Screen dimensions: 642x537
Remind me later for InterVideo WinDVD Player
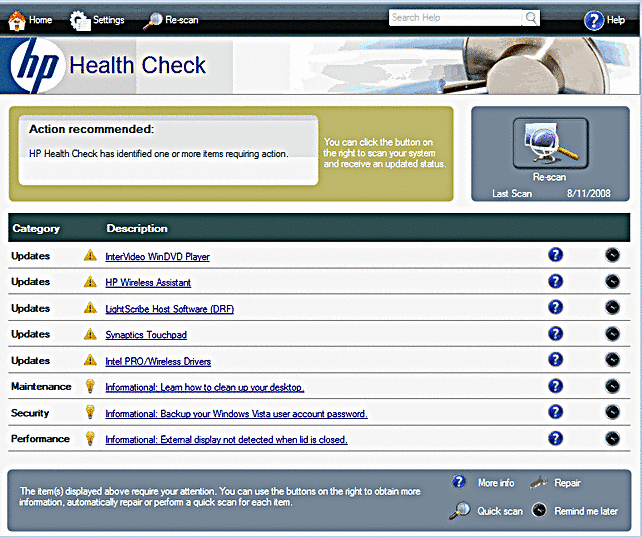pos(612,255)
